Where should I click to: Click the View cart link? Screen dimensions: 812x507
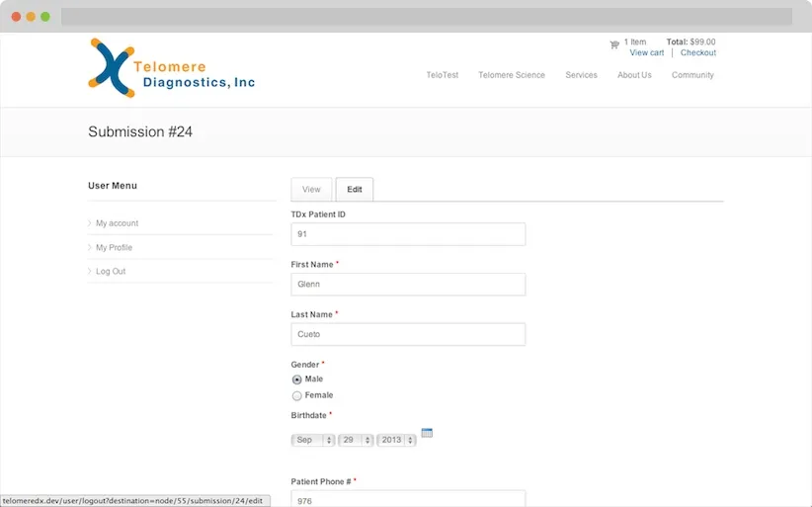(x=646, y=52)
